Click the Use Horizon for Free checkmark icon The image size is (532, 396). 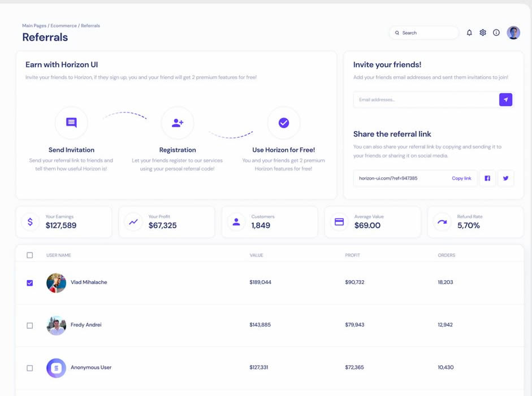(284, 123)
